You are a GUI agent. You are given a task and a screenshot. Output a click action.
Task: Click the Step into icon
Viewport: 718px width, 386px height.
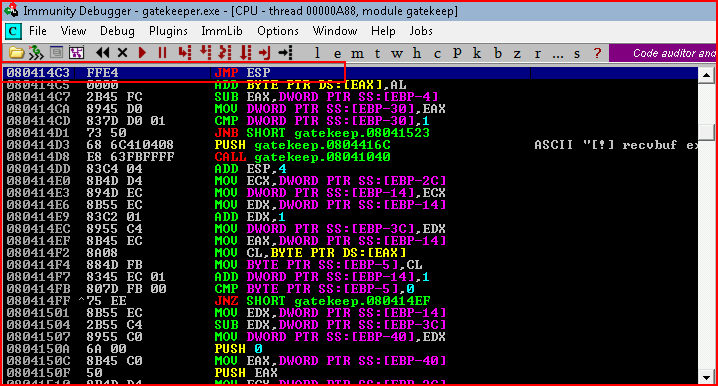pyautogui.click(x=185, y=53)
